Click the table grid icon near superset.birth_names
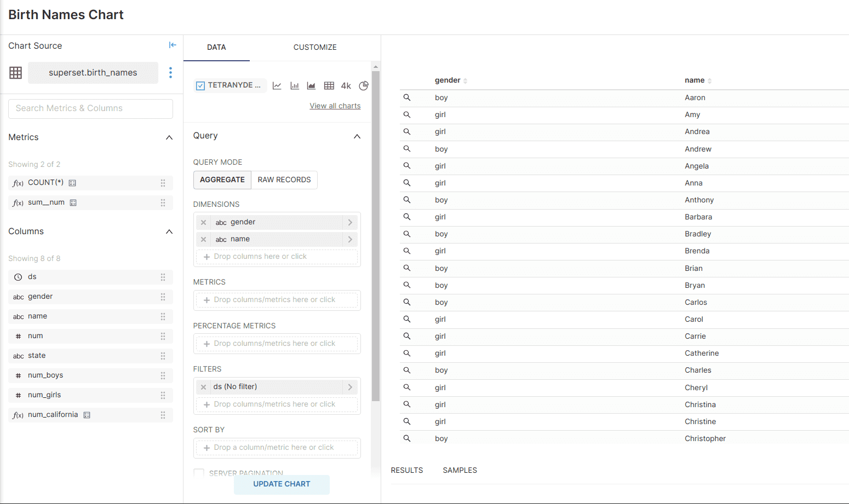This screenshot has width=849, height=504. 15,72
